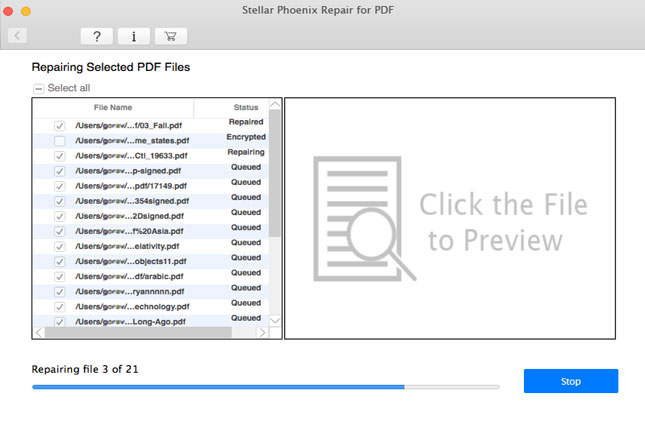Click the File Name column header
Screen dimensions: 645x421
pos(113,107)
